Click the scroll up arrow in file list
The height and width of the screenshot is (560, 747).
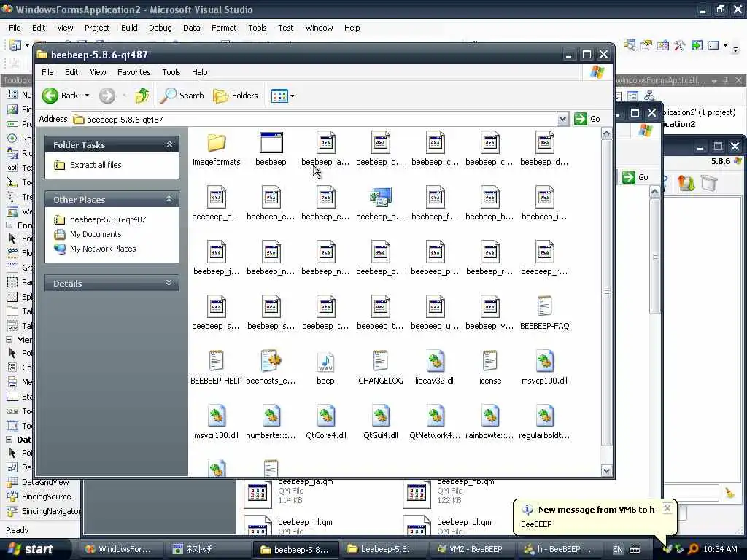[606, 133]
